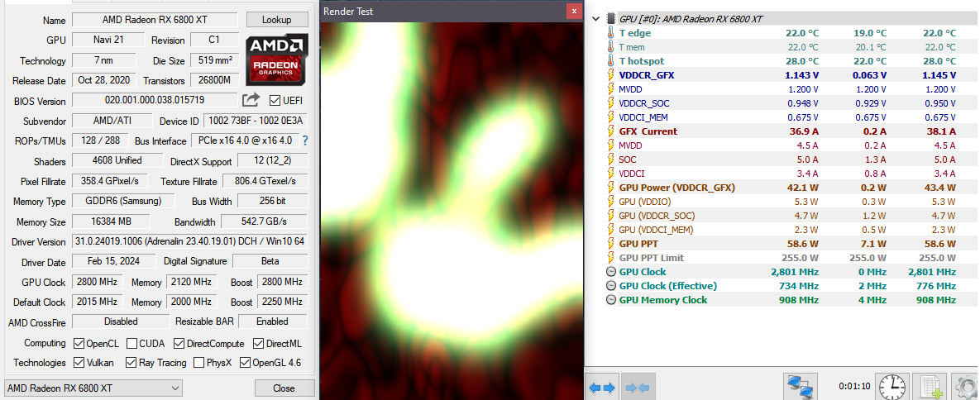Click the 58.6 W GPU PPT current value

click(x=802, y=244)
